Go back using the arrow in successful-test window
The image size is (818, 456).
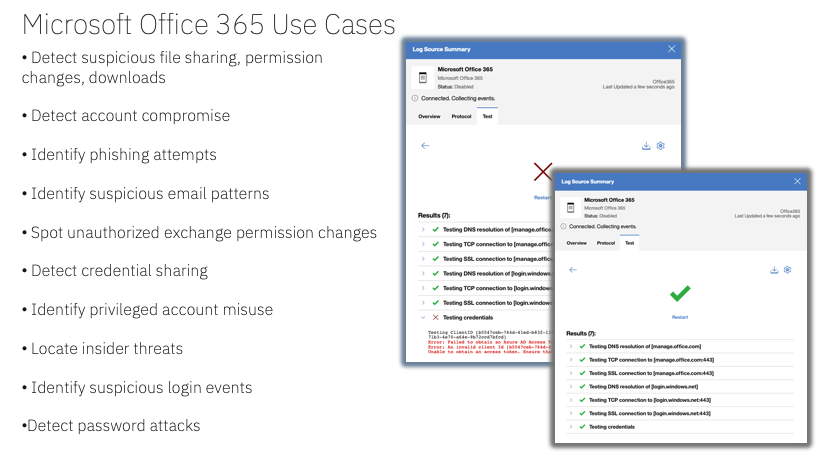[573, 270]
